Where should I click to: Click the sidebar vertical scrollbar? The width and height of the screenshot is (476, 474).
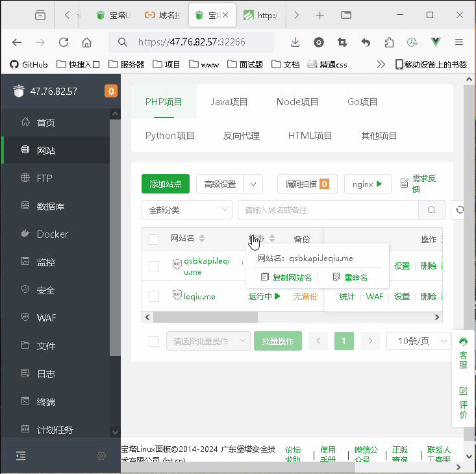point(115,238)
